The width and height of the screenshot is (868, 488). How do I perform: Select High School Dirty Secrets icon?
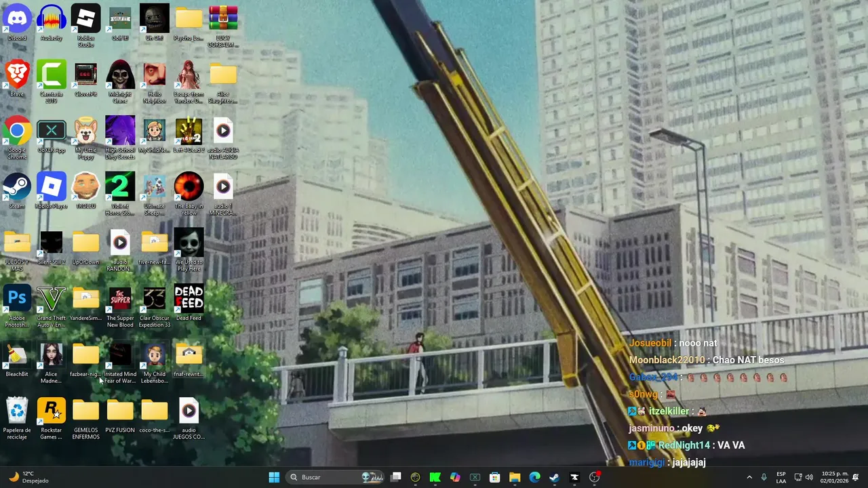pos(120,138)
